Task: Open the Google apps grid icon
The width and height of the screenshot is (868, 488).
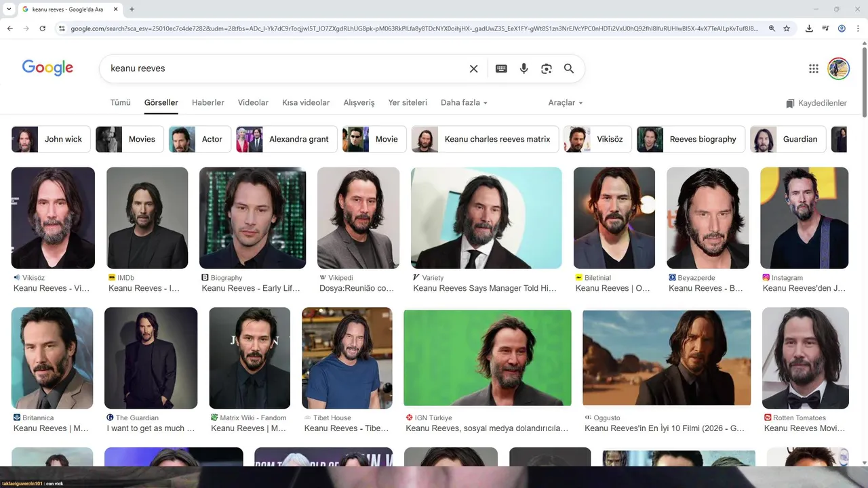Action: 814,68
